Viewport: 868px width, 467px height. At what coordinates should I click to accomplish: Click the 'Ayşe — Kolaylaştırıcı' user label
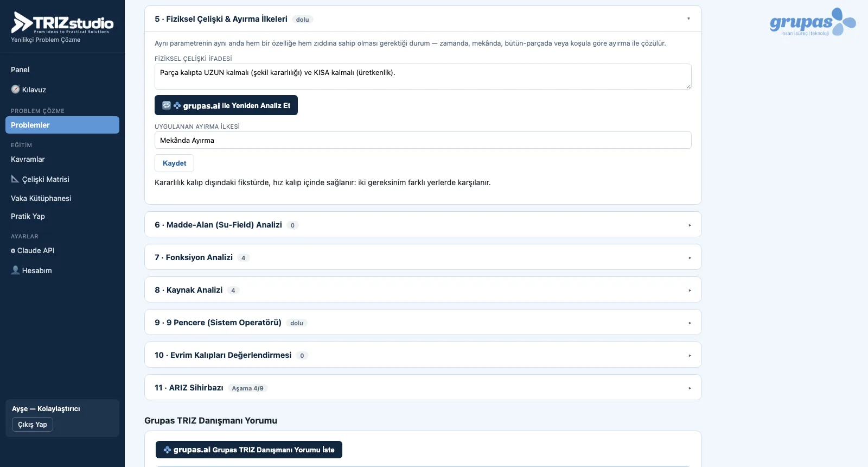point(46,409)
